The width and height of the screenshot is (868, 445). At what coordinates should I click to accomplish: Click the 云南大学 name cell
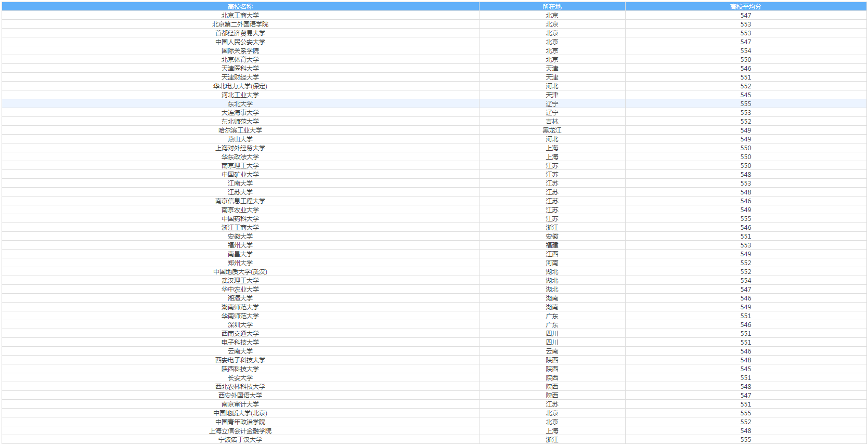tap(240, 351)
